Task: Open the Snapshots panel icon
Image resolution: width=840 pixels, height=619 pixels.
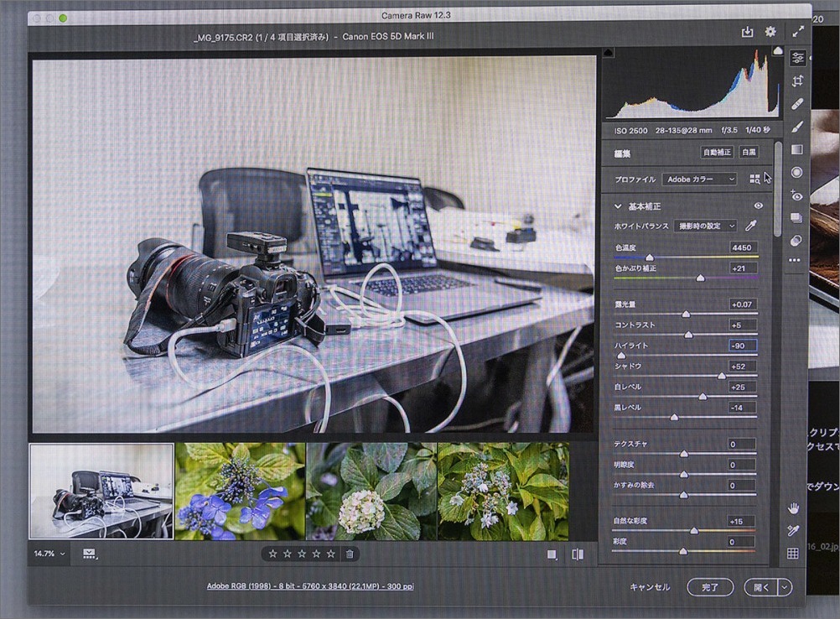Action: click(x=796, y=217)
